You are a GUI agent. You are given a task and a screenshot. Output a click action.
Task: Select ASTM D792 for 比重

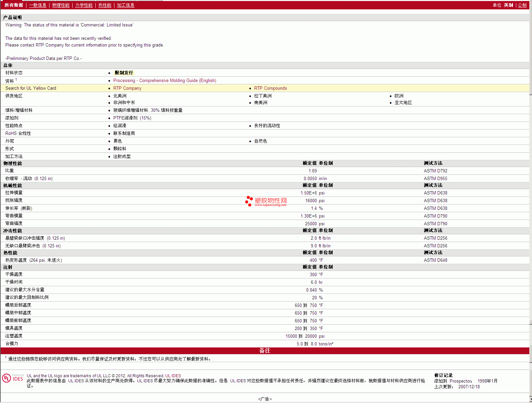coord(435,171)
